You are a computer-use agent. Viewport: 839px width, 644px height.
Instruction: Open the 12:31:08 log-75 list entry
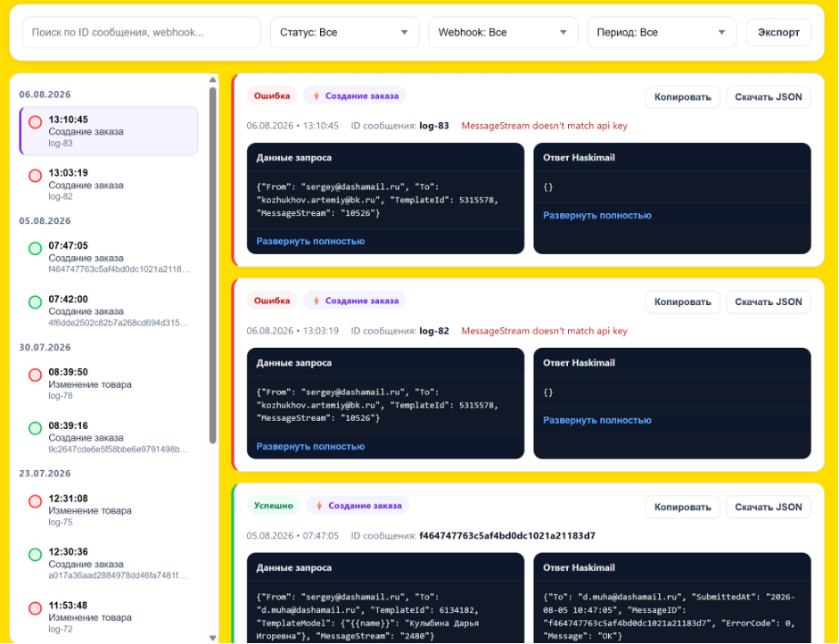click(109, 509)
